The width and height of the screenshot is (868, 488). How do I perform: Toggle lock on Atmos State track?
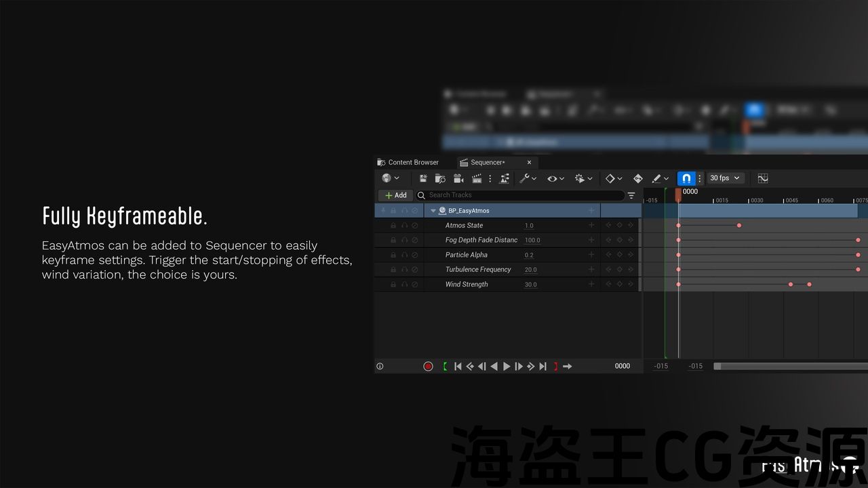coord(393,226)
